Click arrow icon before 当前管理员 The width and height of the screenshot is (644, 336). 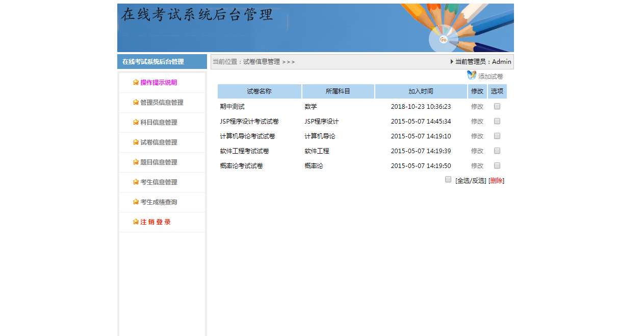[x=452, y=62]
